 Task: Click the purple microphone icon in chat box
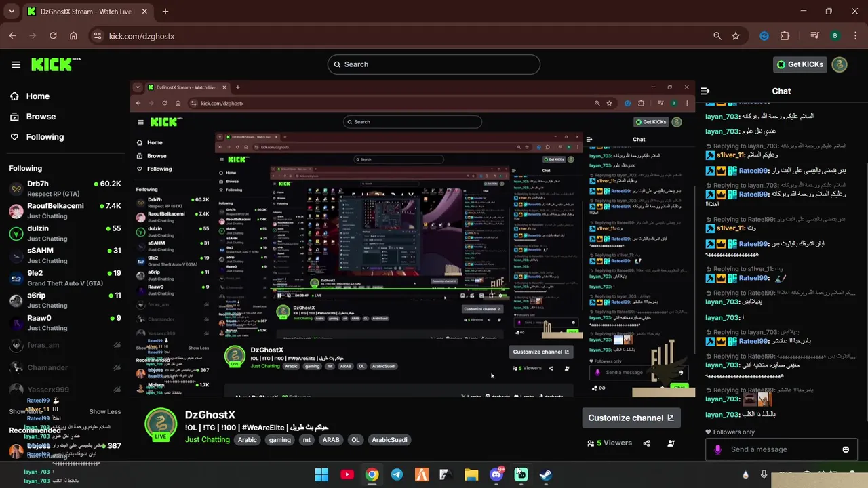[x=718, y=449]
